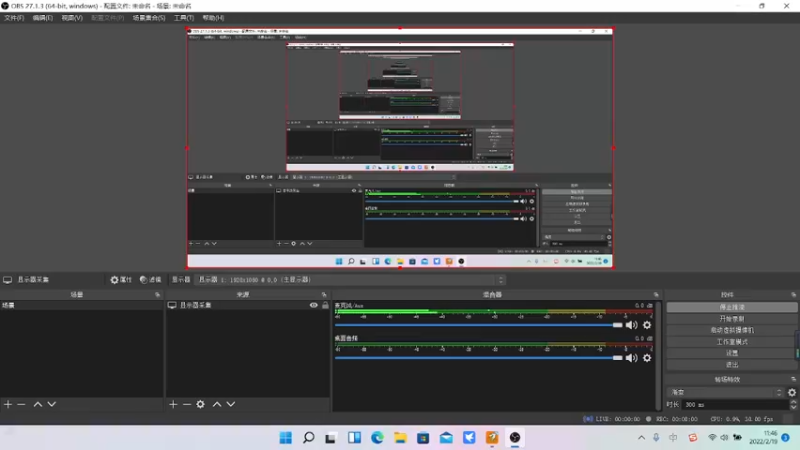This screenshot has height=450, width=800.
Task: Mute the Desktop Audio speaker icon
Action: tap(632, 358)
